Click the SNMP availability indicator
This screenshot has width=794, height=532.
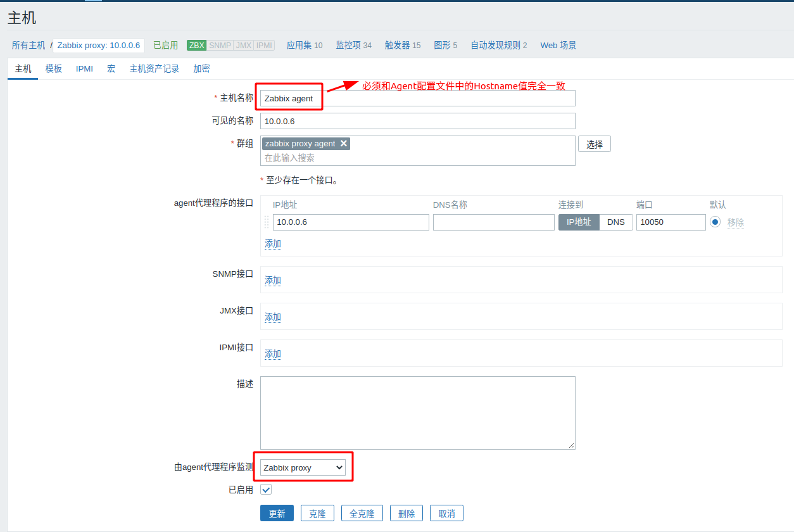click(x=220, y=46)
